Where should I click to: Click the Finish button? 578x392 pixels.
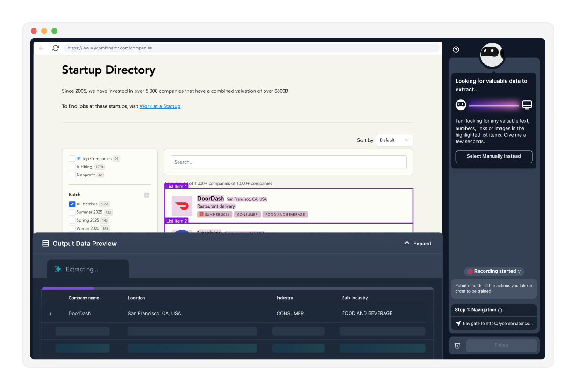(501, 345)
